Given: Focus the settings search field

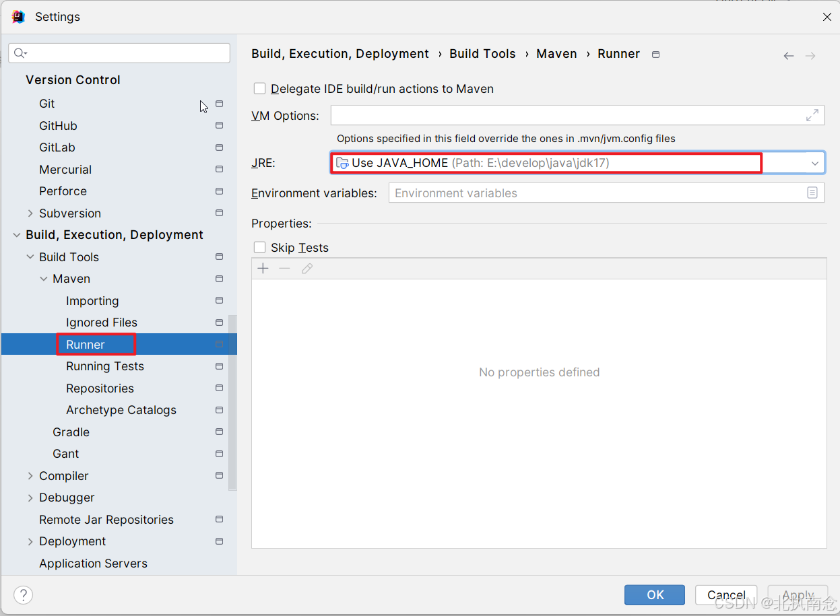Looking at the screenshot, I should [x=119, y=53].
